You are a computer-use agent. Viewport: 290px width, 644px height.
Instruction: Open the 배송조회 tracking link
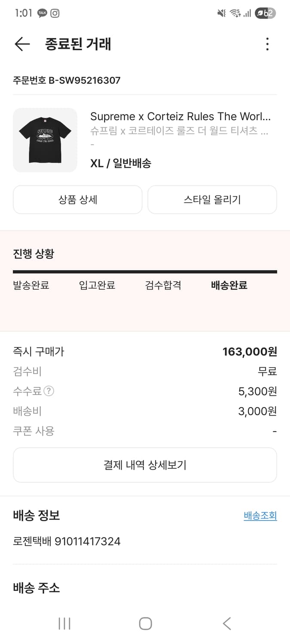[x=260, y=516]
